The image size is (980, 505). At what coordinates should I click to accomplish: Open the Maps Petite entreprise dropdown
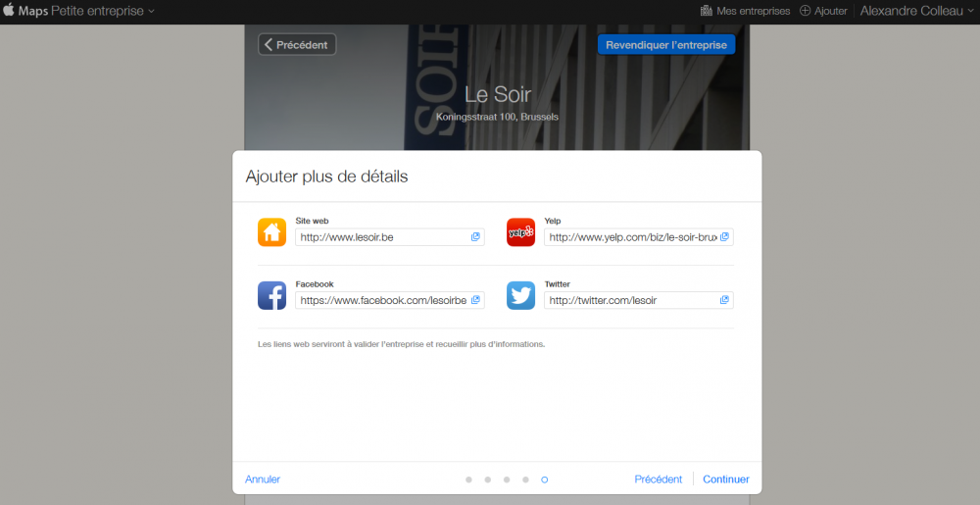pyautogui.click(x=86, y=11)
